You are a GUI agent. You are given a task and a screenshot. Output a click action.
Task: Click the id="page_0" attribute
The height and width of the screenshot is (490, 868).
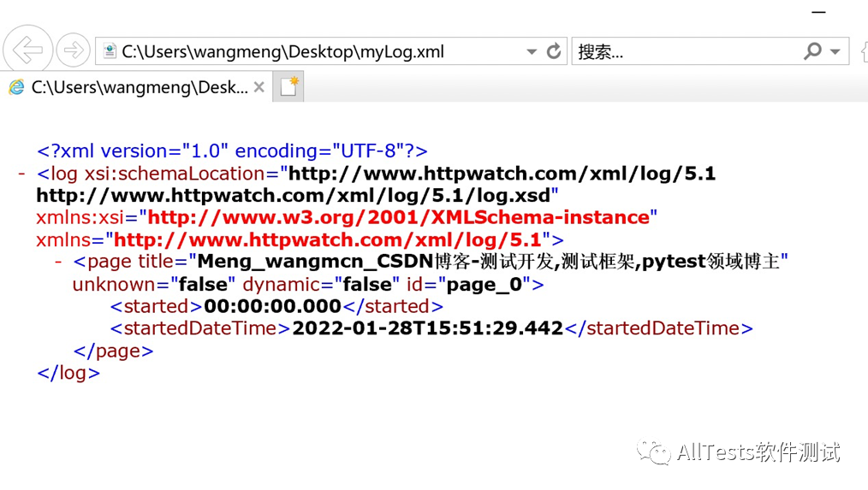pos(469,284)
